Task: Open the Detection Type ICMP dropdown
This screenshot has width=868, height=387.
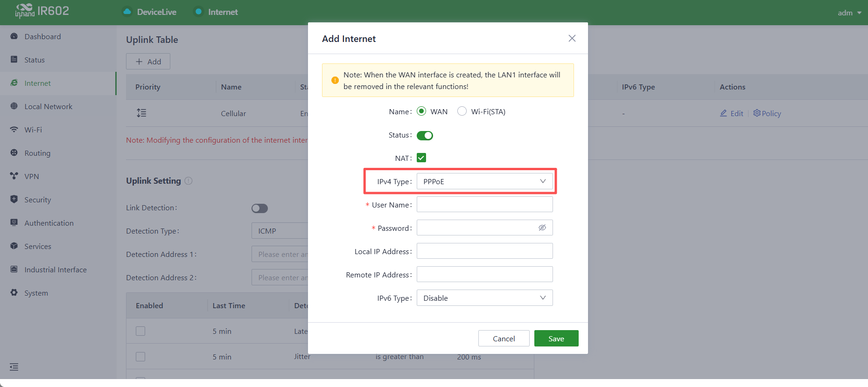Action: [280, 231]
